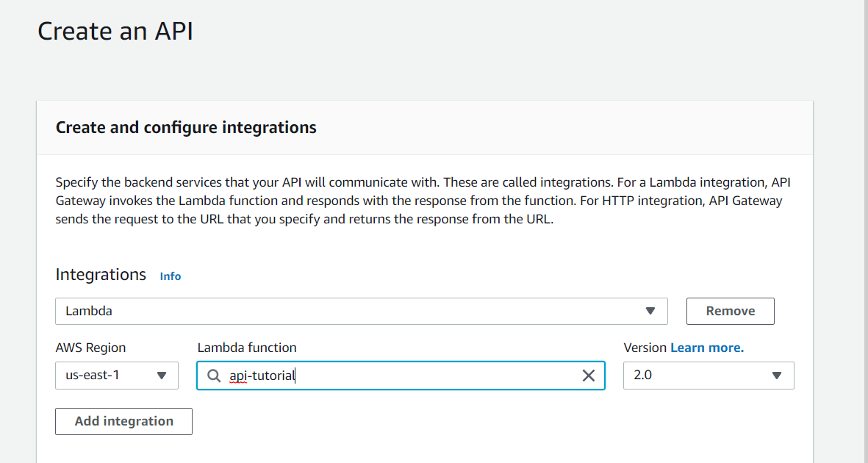The width and height of the screenshot is (868, 463).
Task: Click the AWS Region field label
Action: pyautogui.click(x=90, y=348)
